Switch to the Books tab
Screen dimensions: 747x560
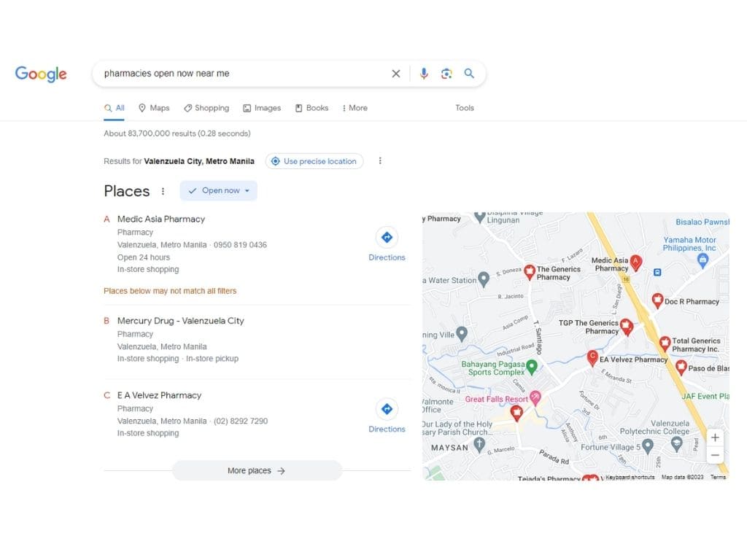(311, 108)
